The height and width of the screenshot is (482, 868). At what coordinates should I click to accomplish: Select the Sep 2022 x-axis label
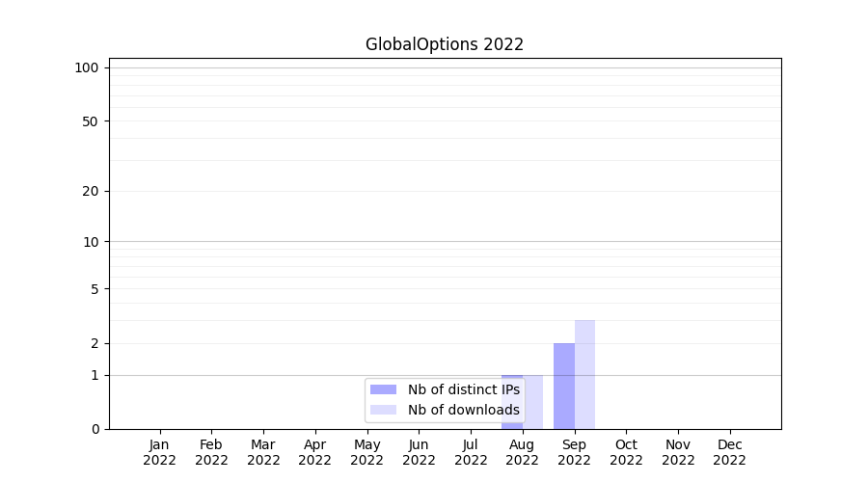(574, 452)
